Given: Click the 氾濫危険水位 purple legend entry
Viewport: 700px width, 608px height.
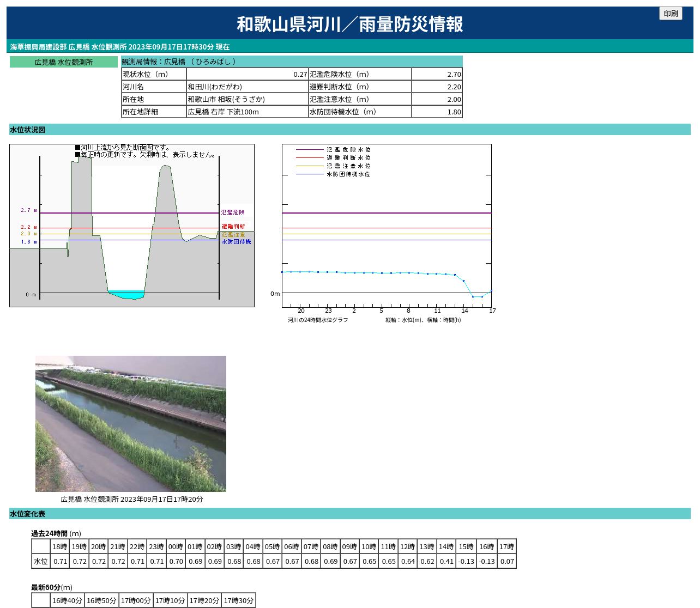Looking at the screenshot, I should point(333,149).
